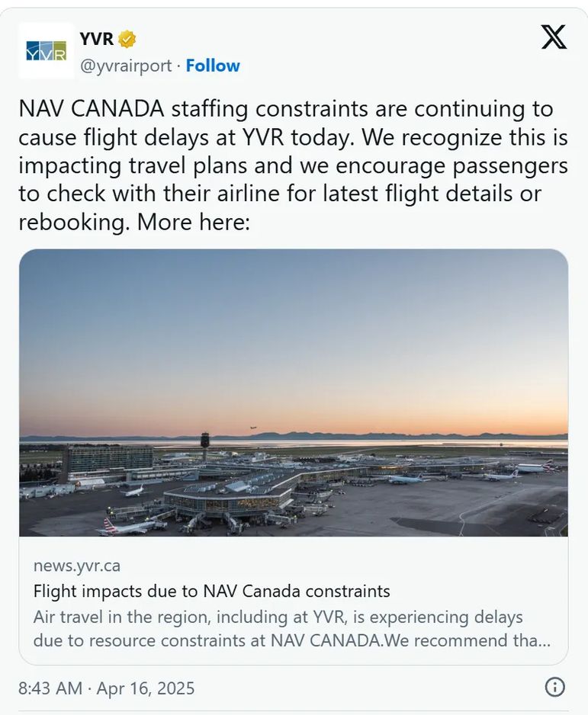Click the Apr 16, 2025 date

[x=145, y=688]
